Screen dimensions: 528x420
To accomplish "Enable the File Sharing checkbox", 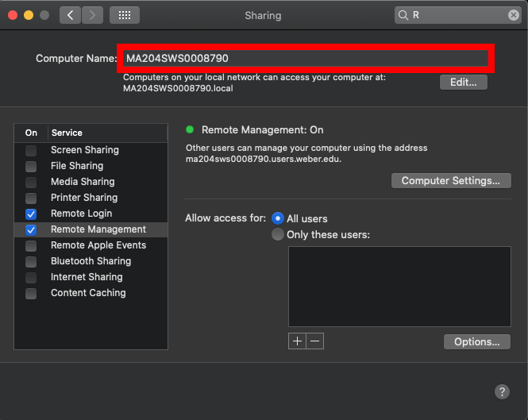I will pos(31,166).
